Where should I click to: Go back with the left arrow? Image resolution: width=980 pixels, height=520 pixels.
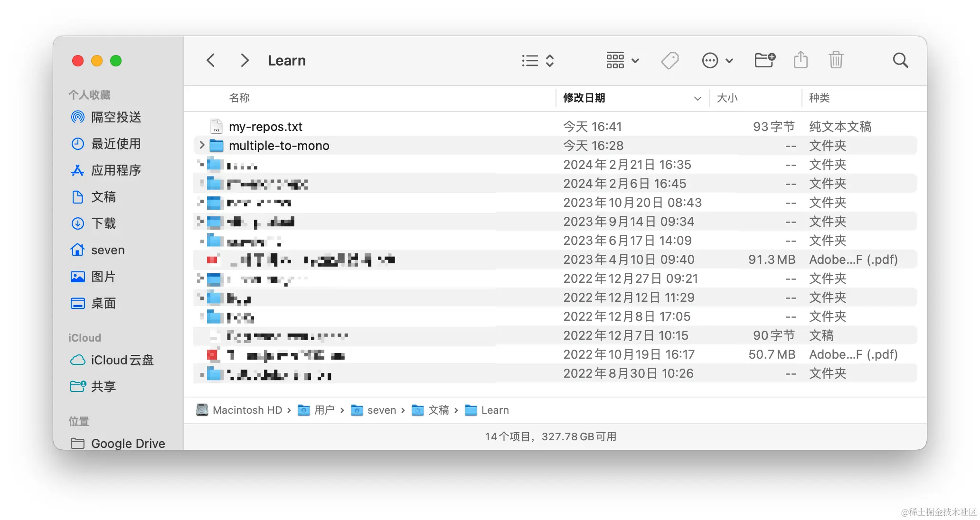[211, 60]
